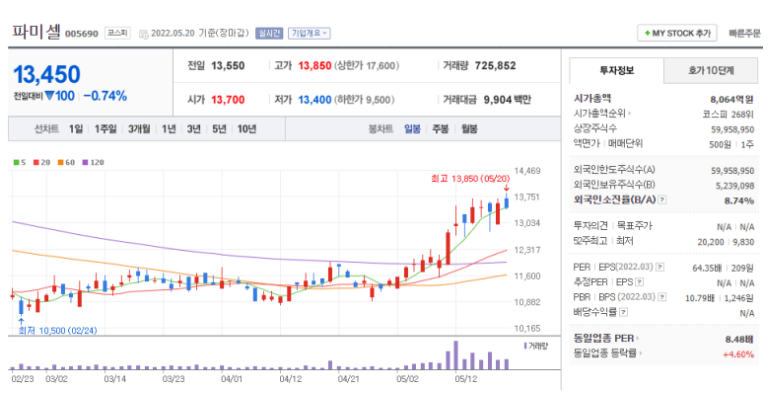Click the red arrow marking 최고 13,850
The width and height of the screenshot is (780, 393).
click(506, 188)
